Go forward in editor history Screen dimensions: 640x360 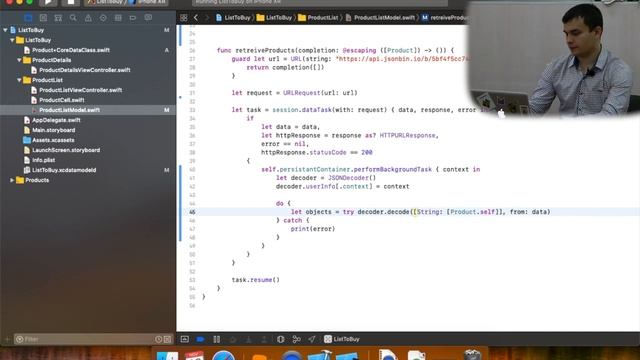pyautogui.click(x=207, y=18)
